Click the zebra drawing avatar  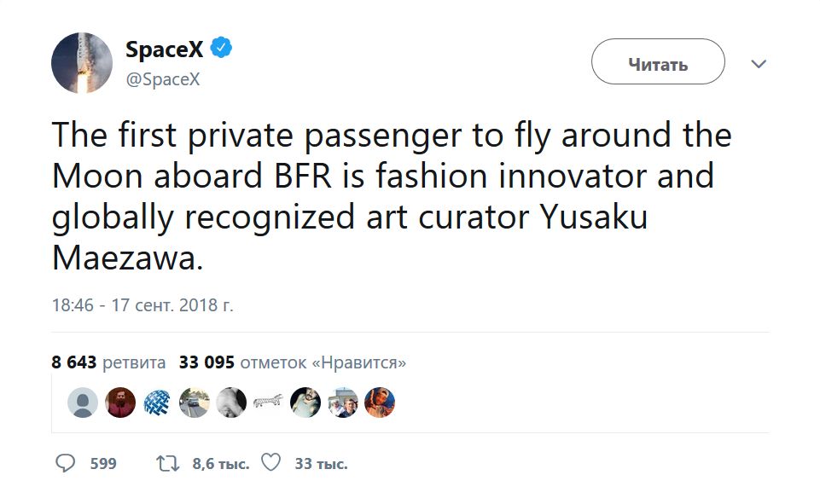(x=268, y=403)
